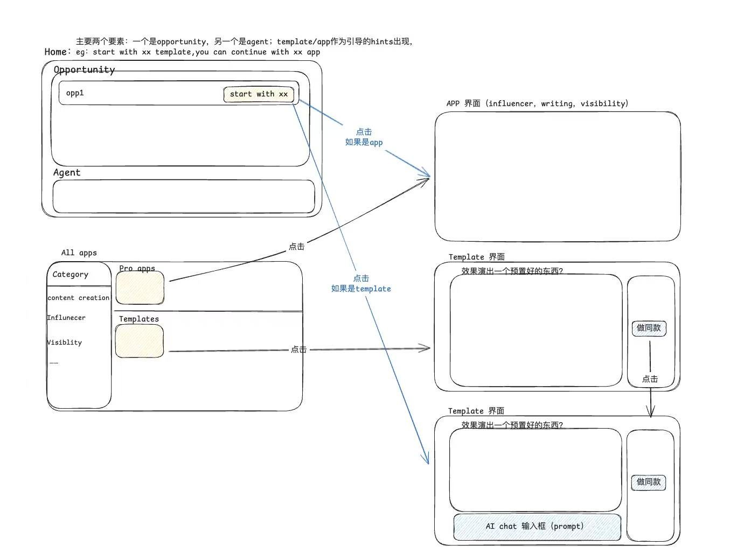
Task: Click the "APP 界面 (influencer, writing, visibility)" title
Action: click(537, 103)
